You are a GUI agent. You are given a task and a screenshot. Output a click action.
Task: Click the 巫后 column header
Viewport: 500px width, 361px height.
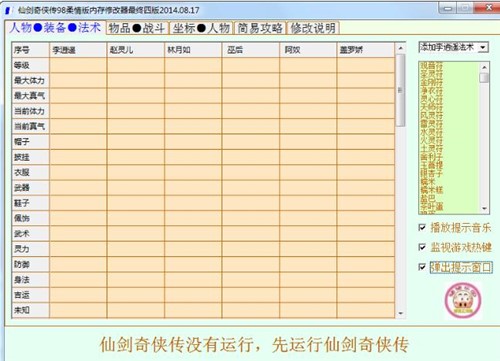point(250,50)
